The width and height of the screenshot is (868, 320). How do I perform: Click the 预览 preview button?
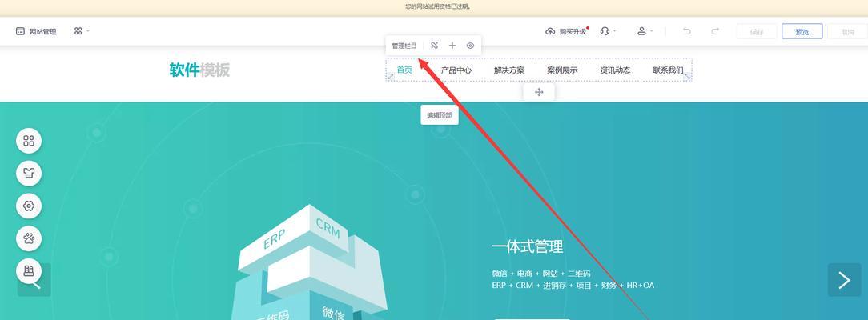(x=802, y=31)
